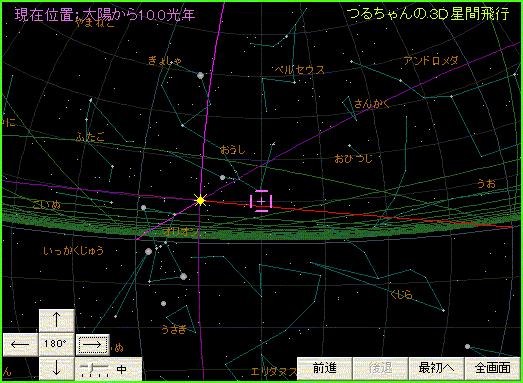Click the grayed-out 後退 button

pos(381,368)
